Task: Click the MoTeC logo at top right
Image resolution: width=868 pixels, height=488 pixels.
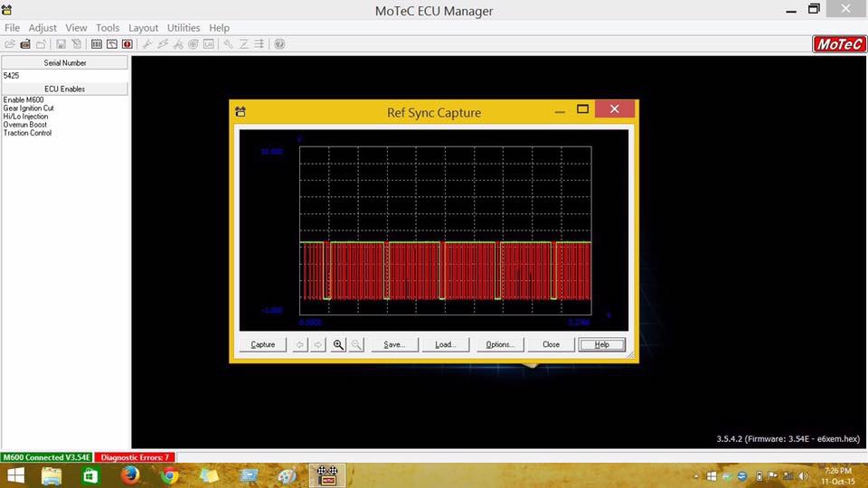Action: coord(839,44)
